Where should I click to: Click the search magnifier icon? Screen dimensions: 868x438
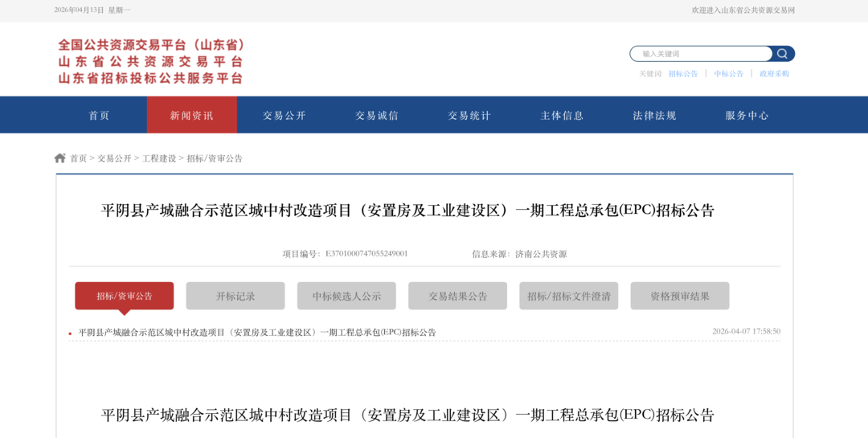click(x=782, y=54)
